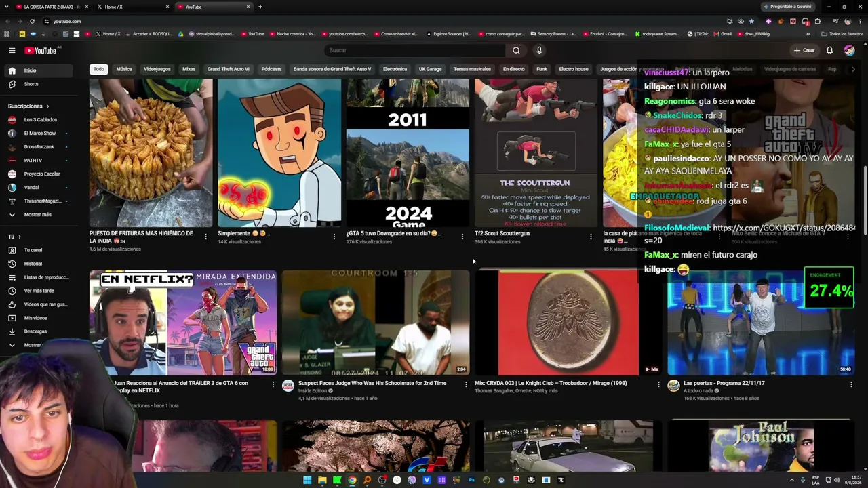Open ThrasherMagazine channel subscription
This screenshot has width=868, height=488.
[38, 201]
